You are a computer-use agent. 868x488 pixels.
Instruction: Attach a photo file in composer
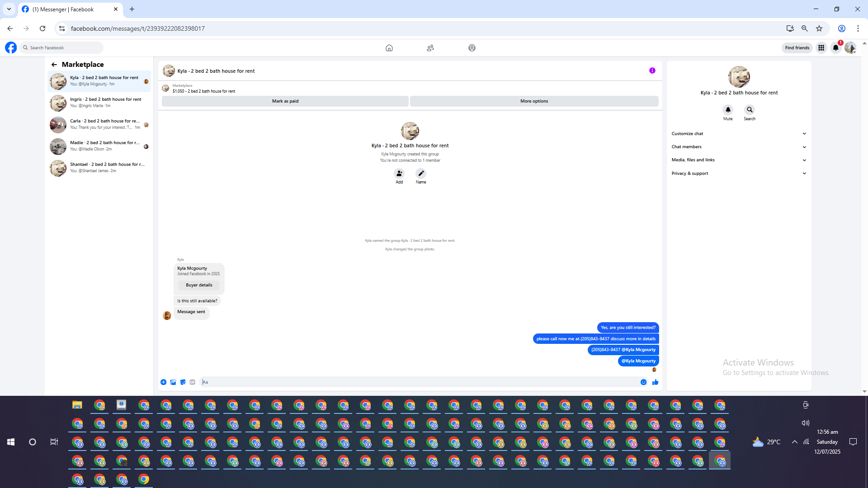point(173,382)
